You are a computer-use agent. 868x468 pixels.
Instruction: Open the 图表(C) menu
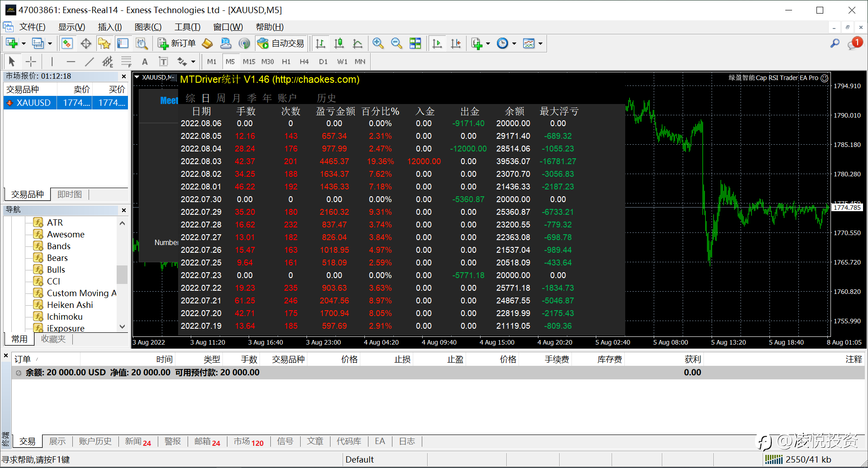click(148, 27)
